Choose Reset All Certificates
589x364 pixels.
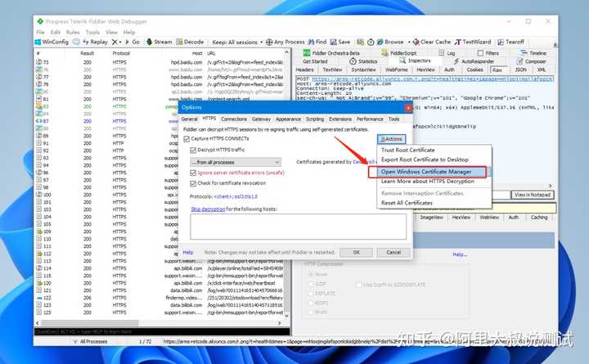pyautogui.click(x=407, y=203)
